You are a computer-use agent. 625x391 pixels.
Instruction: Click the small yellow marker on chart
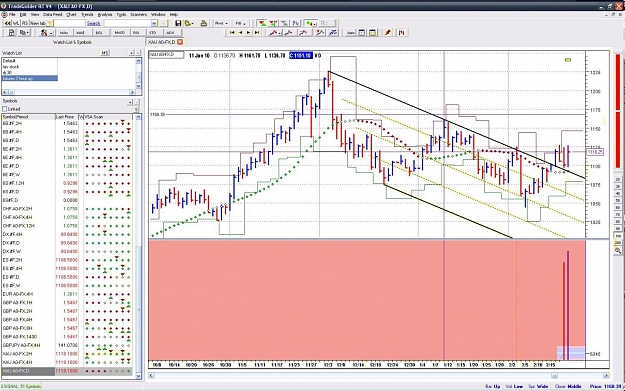tap(568, 60)
